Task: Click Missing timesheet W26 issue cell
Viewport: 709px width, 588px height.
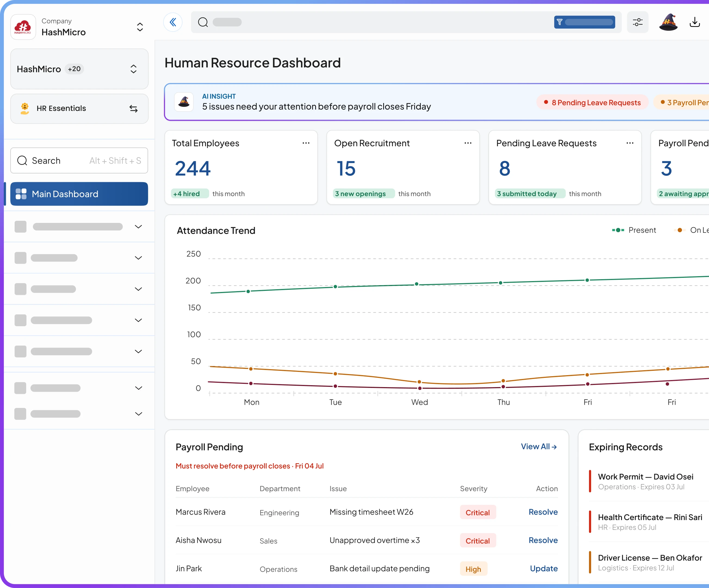Action: pos(371,512)
